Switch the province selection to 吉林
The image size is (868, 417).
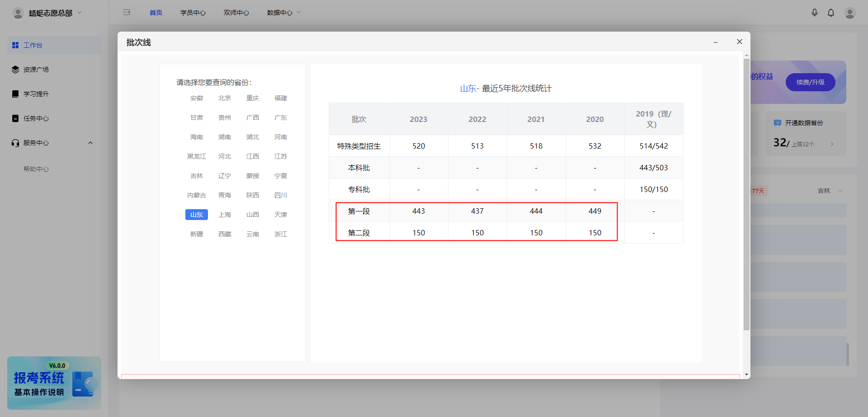tap(197, 175)
